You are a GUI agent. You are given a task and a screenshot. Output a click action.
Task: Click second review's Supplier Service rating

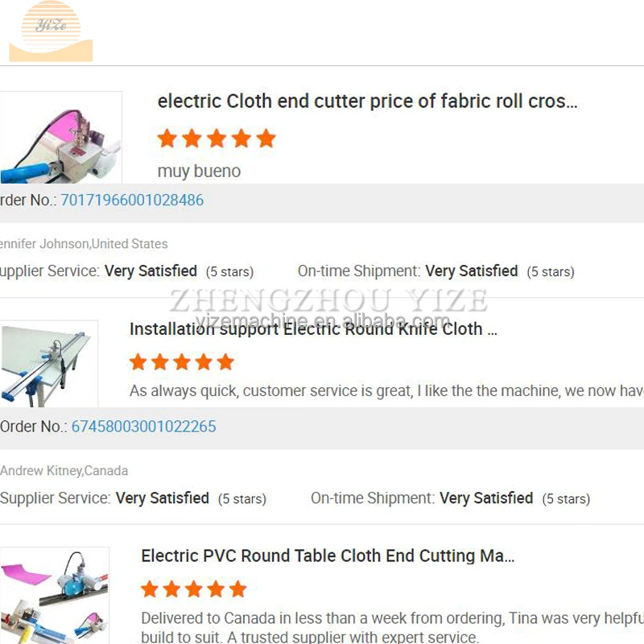click(133, 498)
